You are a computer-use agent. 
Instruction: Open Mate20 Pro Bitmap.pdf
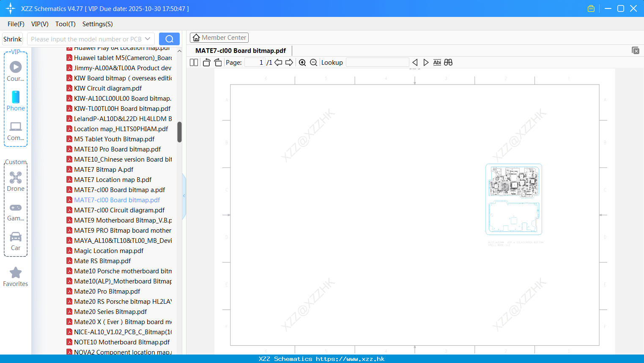107,291
